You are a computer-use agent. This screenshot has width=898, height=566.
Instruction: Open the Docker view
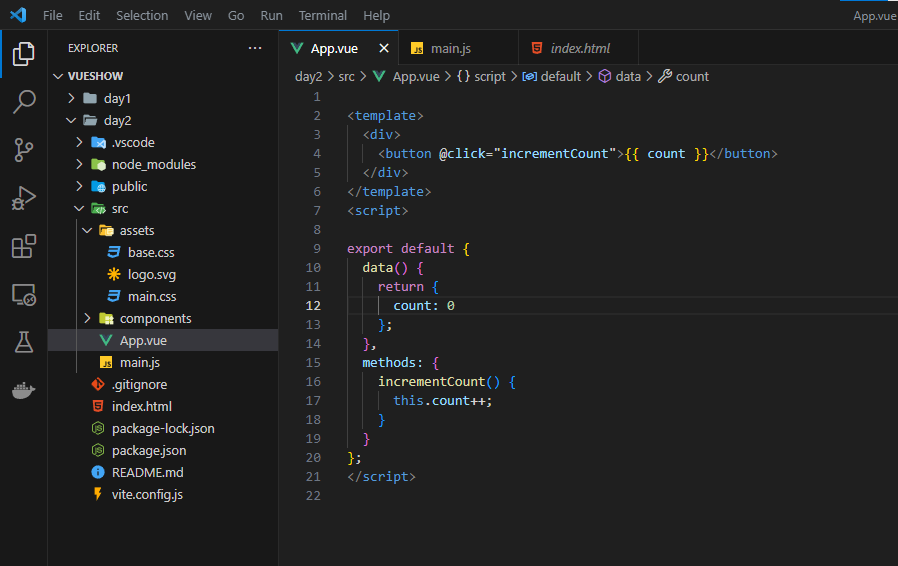(23, 391)
